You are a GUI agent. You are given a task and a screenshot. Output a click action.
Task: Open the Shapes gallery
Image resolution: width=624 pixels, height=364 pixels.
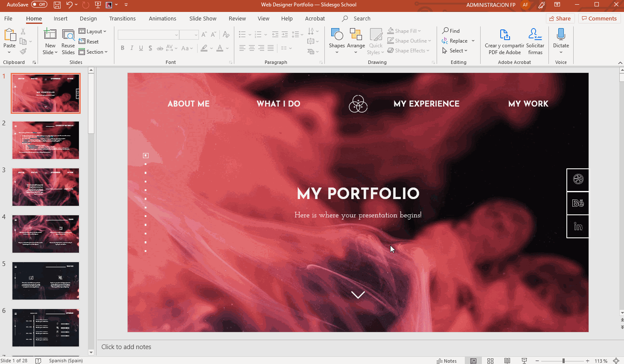click(x=337, y=35)
